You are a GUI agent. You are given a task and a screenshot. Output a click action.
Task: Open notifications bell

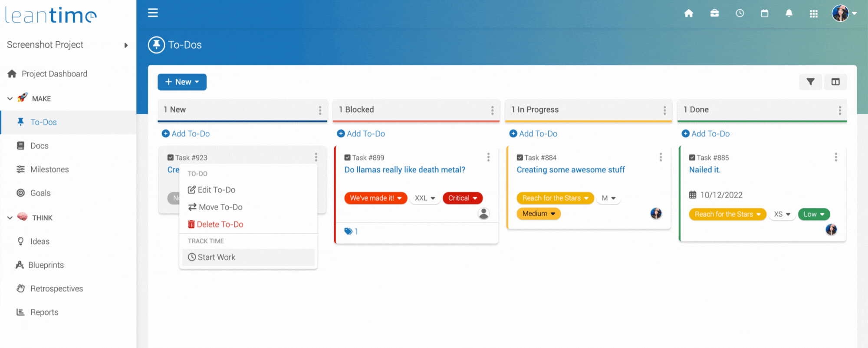pos(789,13)
